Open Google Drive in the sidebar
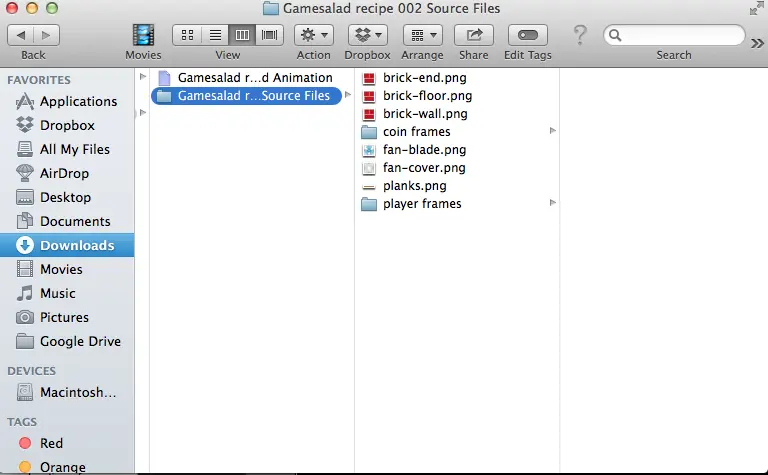 point(69,341)
